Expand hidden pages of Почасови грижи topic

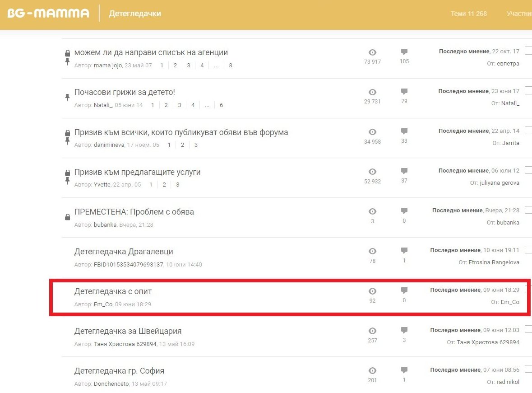click(x=207, y=105)
